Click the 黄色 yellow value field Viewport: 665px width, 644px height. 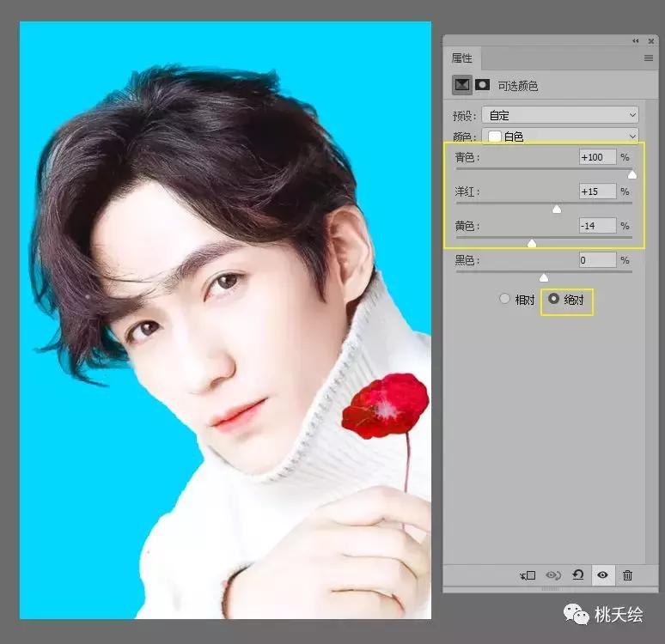598,226
